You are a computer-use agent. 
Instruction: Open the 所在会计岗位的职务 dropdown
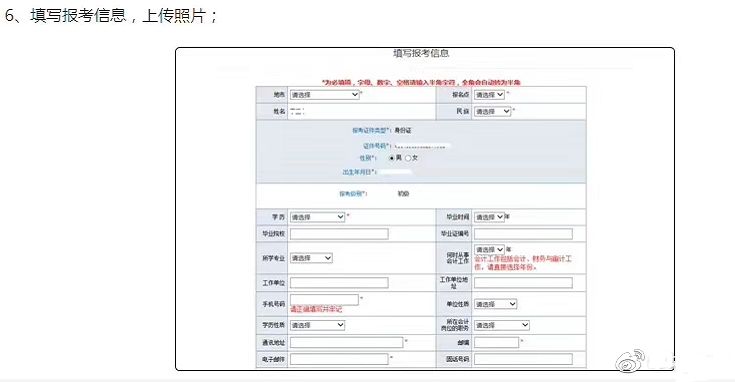(502, 325)
